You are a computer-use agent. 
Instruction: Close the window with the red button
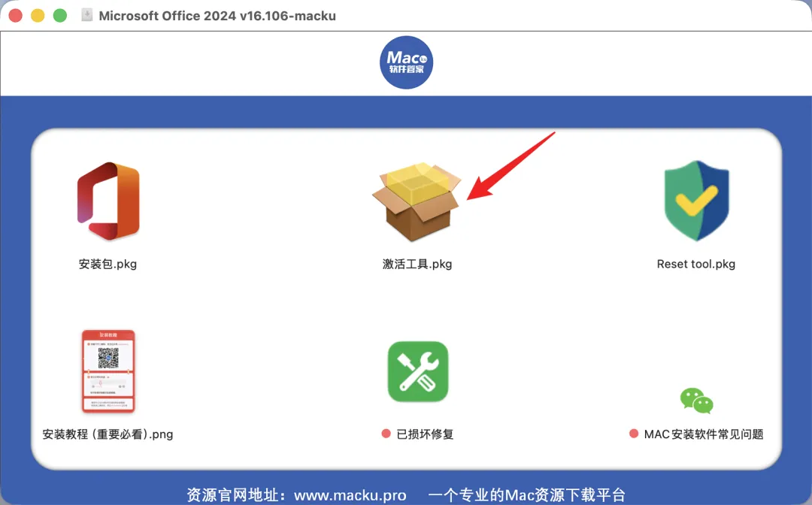16,16
